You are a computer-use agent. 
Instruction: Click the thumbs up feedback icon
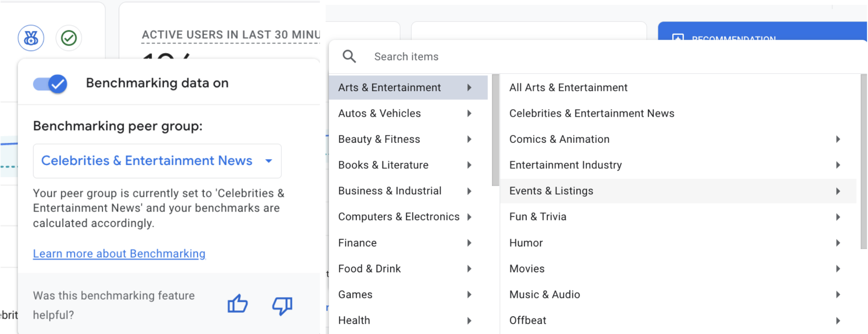tap(238, 304)
